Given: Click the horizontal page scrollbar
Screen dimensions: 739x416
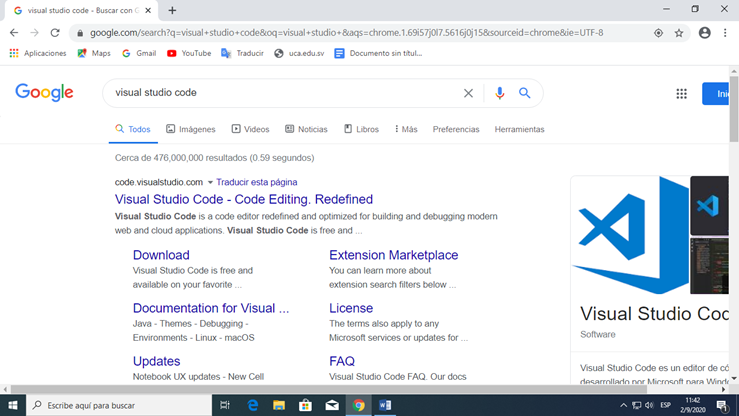Looking at the screenshot, I should (328, 389).
